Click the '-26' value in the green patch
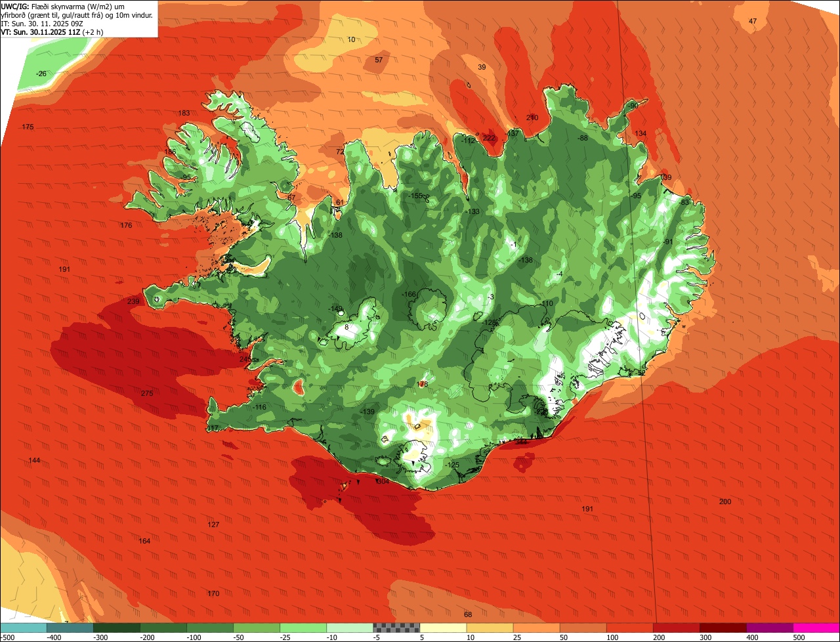Screen dimensions: 840x642 click(41, 74)
